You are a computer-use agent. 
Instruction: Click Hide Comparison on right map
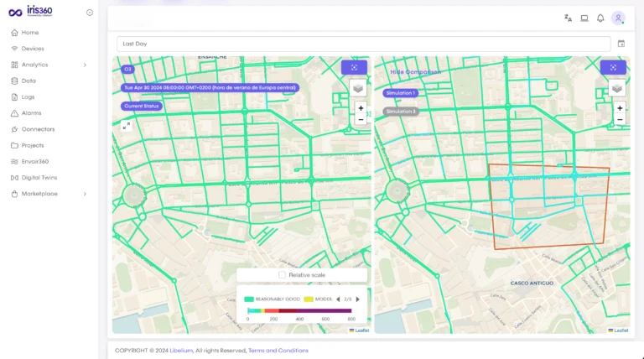click(x=416, y=72)
